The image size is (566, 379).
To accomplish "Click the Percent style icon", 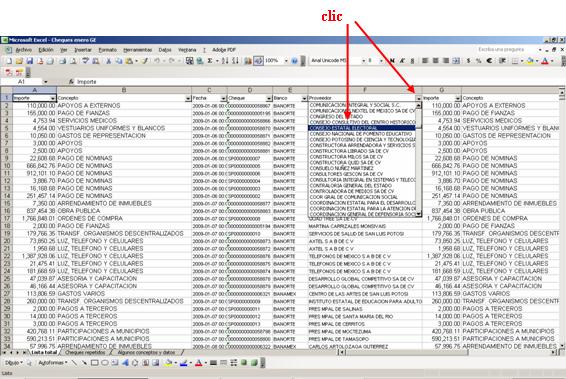I will (x=479, y=61).
